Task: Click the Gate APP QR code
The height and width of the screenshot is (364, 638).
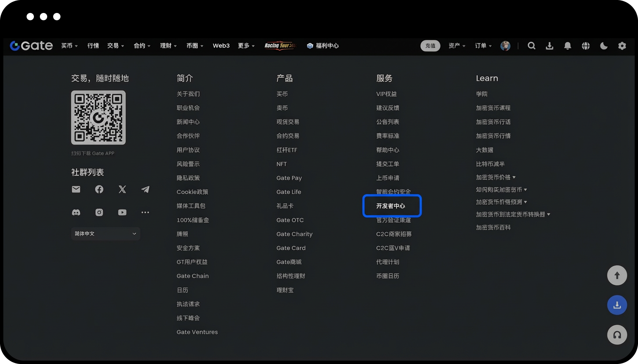Action: point(98,118)
